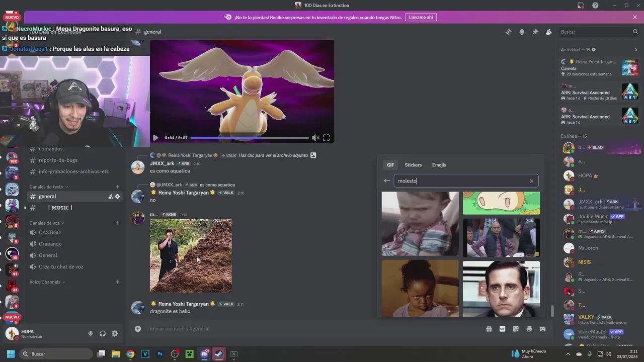Open notification settings bell icon
644x362 pixels.
(522, 32)
